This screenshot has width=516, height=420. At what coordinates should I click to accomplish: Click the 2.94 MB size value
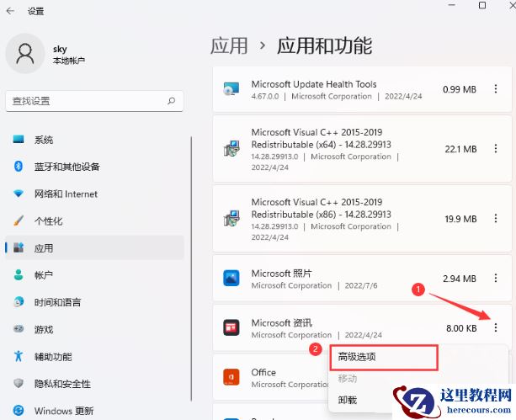(460, 279)
